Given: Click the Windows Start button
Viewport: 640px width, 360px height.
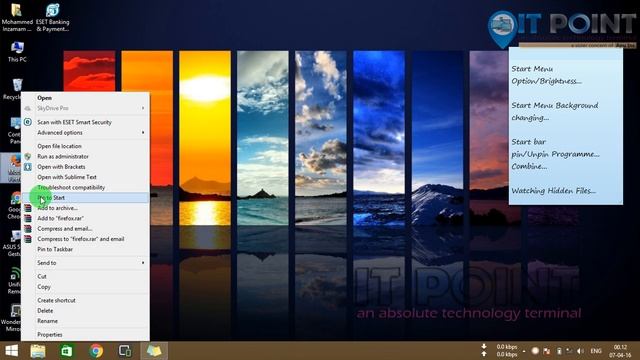Looking at the screenshot, I should [x=11, y=351].
